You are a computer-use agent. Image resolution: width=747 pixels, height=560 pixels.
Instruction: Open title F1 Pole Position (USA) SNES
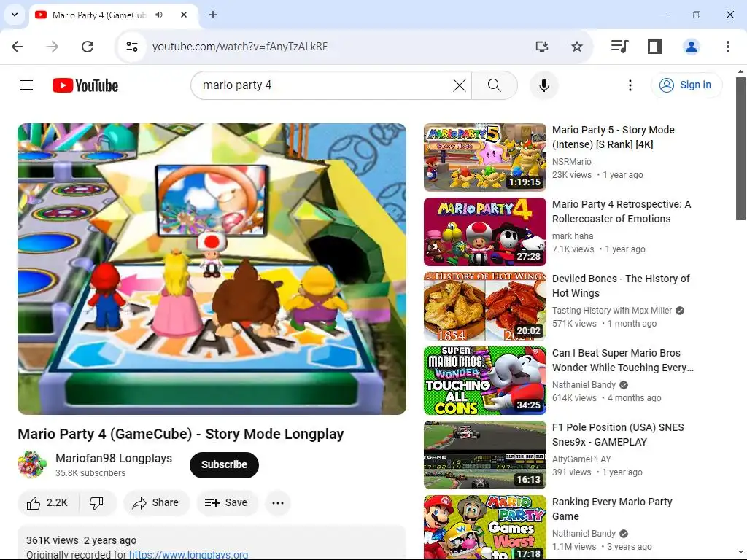click(x=618, y=435)
